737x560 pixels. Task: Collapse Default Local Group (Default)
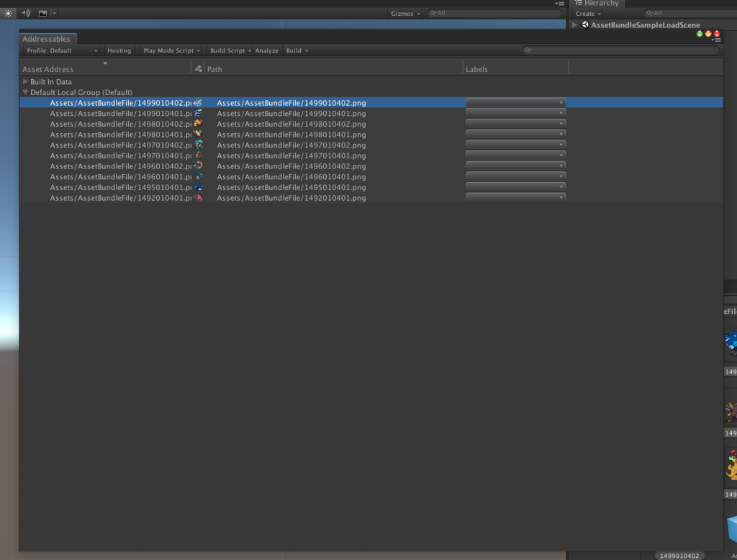coord(25,92)
